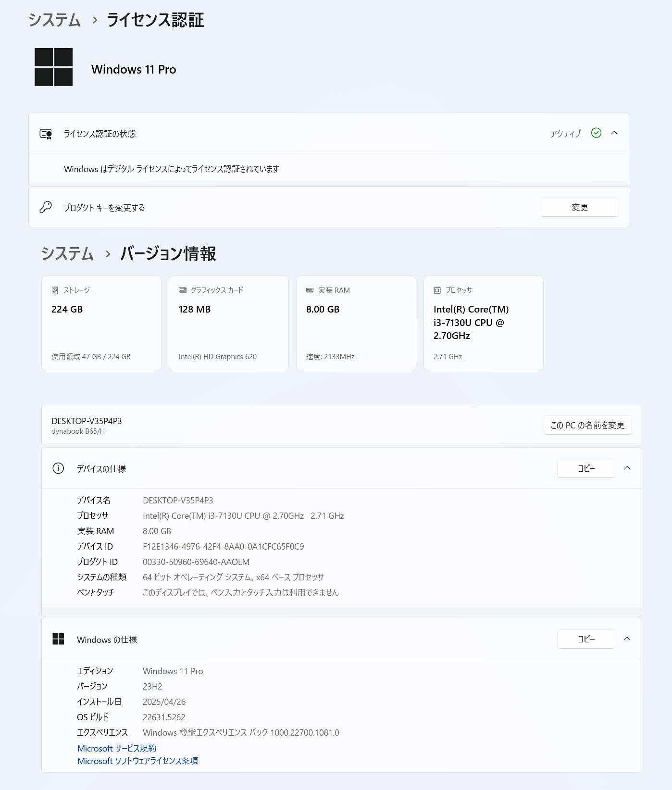Click the アクティブ status text
This screenshot has height=790, width=672.
[x=565, y=134]
